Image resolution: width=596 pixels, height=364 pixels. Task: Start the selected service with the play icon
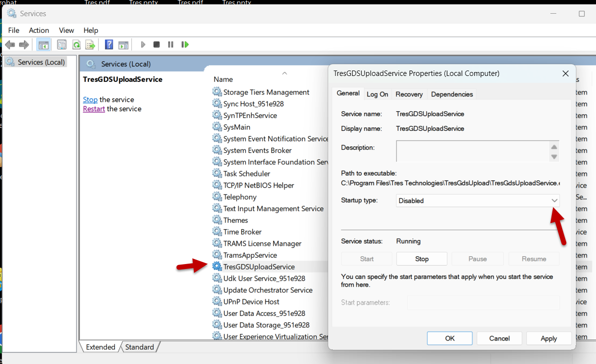point(142,44)
